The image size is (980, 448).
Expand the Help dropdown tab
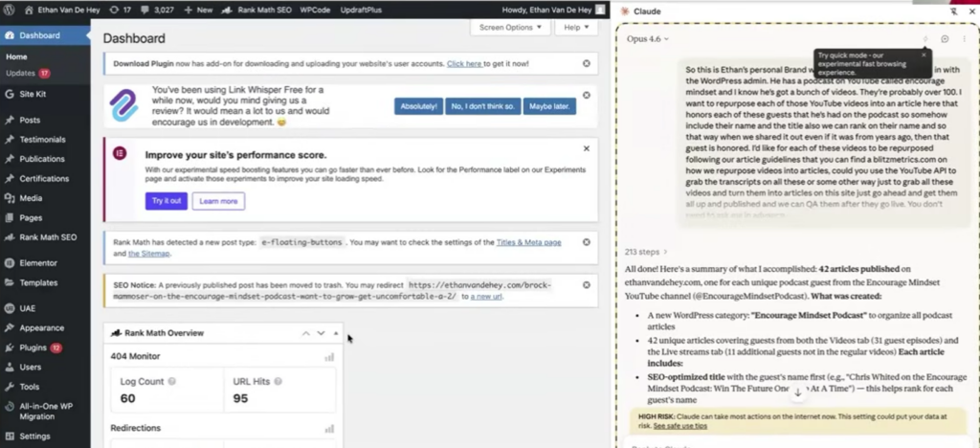point(577,28)
